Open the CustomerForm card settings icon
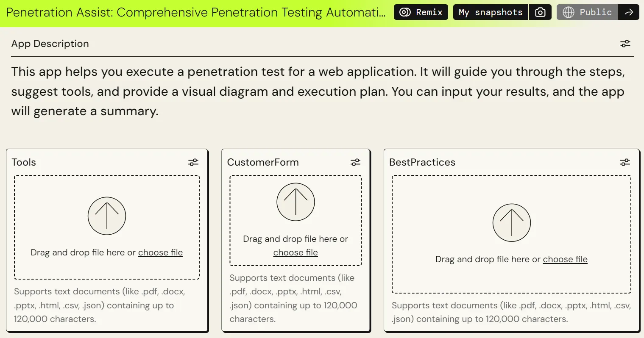Image resolution: width=644 pixels, height=338 pixels. click(x=355, y=162)
